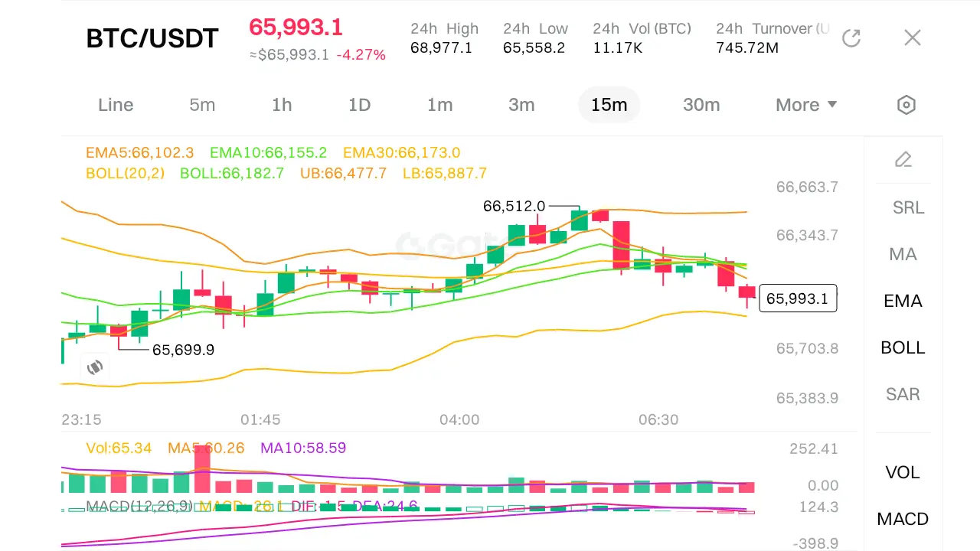Click the current price 65,993.1 in header
Screen dimensions: 980x551
click(x=296, y=28)
